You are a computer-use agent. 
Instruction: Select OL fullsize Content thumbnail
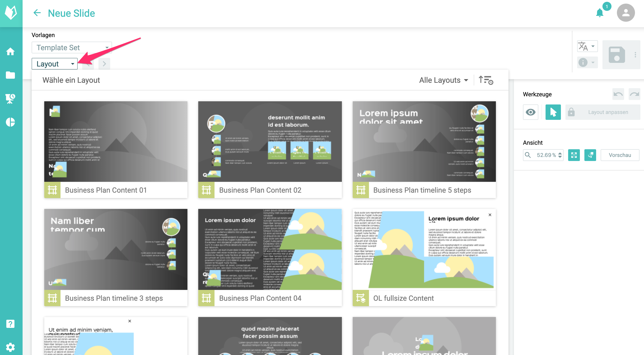424,249
